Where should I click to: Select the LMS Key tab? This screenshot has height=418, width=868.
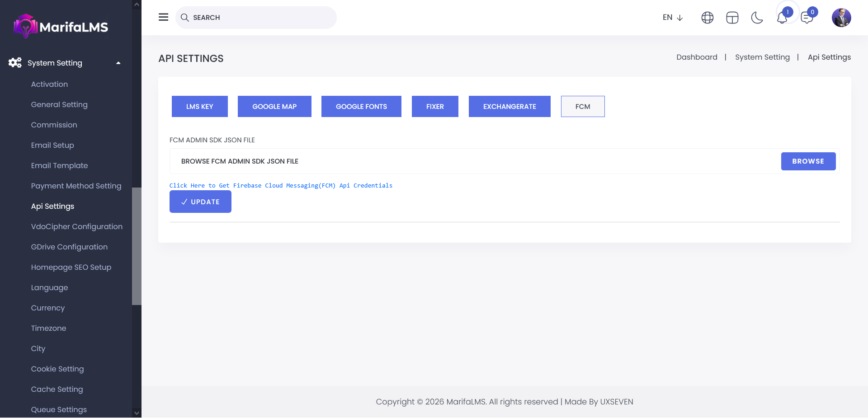point(199,107)
